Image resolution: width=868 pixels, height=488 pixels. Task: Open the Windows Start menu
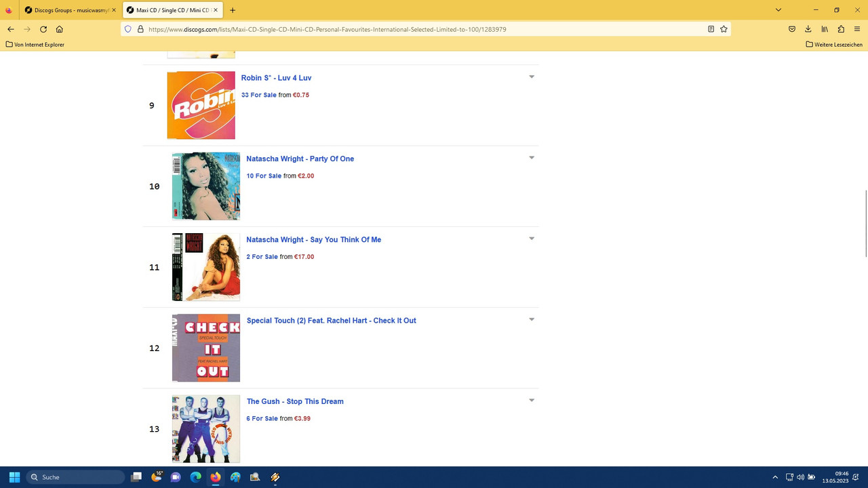pos(14,477)
